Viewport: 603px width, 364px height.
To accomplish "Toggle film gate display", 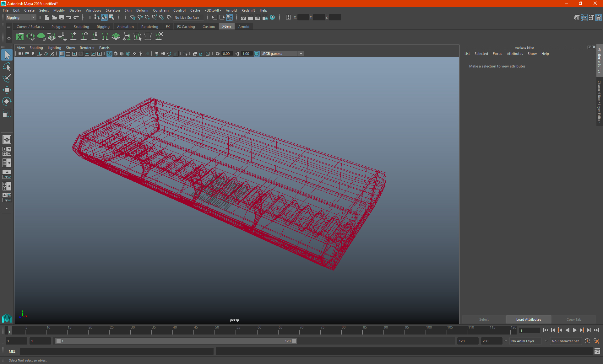I will pyautogui.click(x=68, y=54).
